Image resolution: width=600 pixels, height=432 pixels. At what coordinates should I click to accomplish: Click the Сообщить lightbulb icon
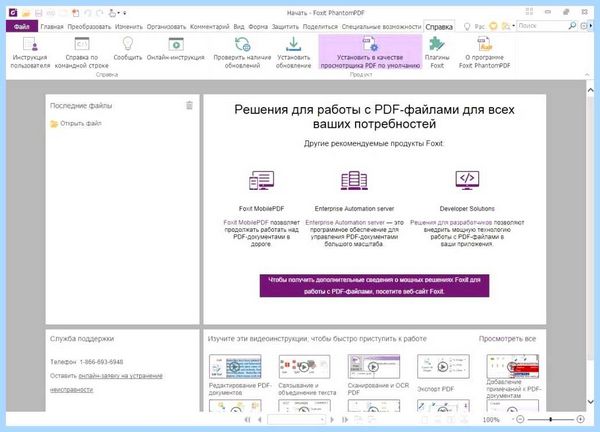pos(128,49)
